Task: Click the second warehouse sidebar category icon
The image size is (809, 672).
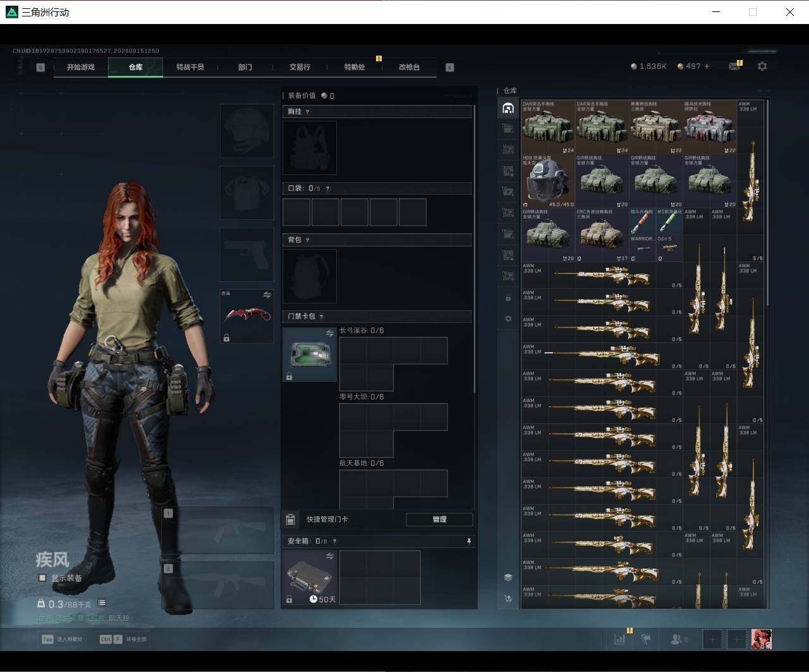Action: 508,128
